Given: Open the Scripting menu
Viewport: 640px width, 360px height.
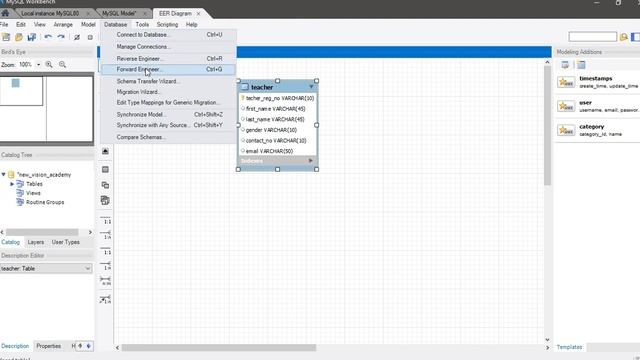Looking at the screenshot, I should point(167,24).
